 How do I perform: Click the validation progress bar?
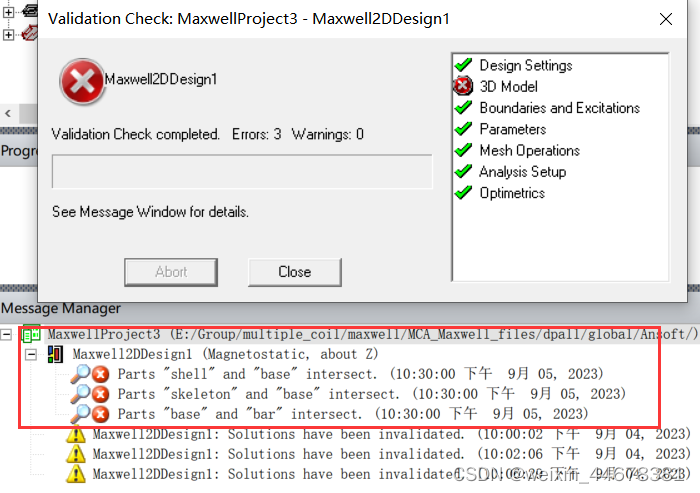point(242,171)
